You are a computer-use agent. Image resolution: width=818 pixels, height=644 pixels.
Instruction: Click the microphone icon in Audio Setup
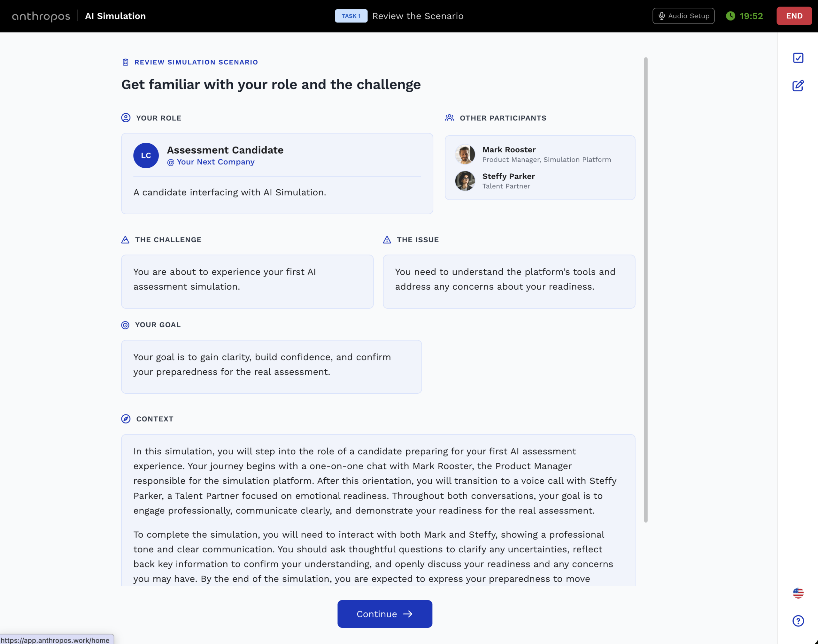(x=661, y=16)
